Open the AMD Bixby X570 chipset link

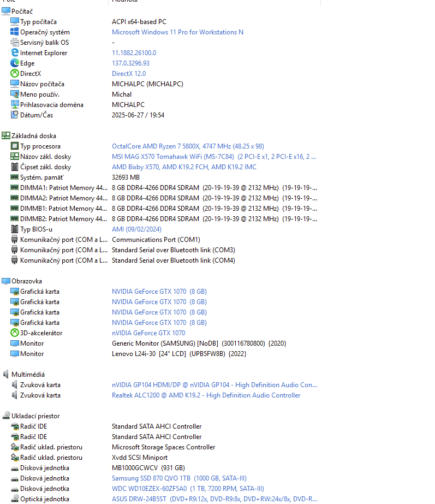coord(184,167)
